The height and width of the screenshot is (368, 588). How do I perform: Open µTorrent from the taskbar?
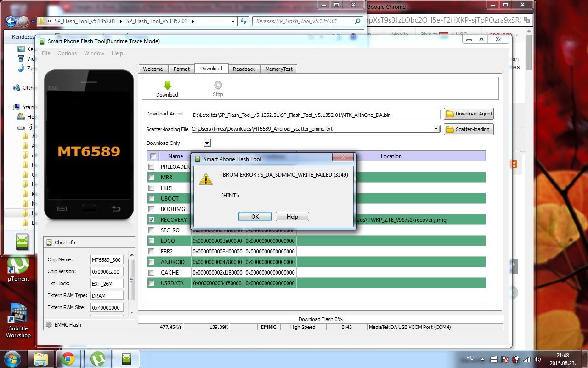tap(97, 359)
